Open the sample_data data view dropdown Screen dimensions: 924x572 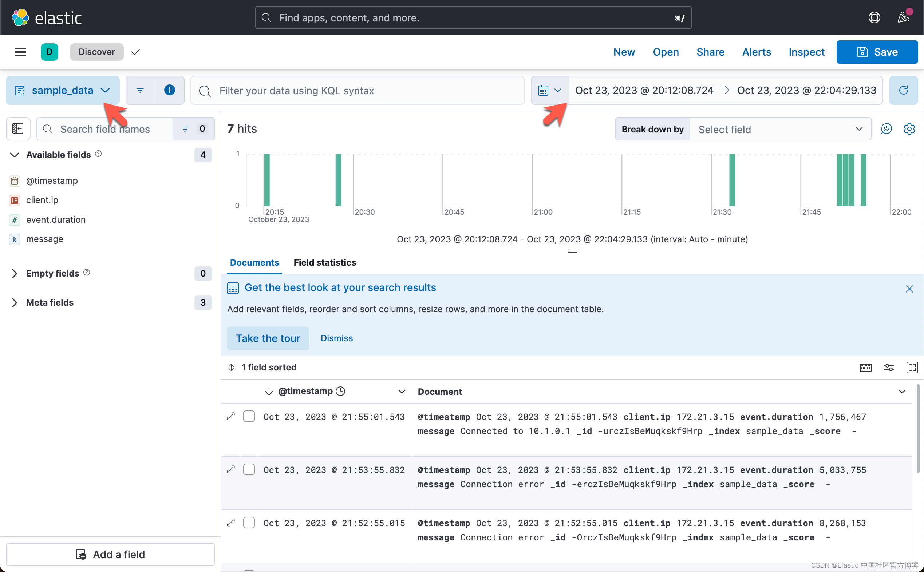click(63, 90)
